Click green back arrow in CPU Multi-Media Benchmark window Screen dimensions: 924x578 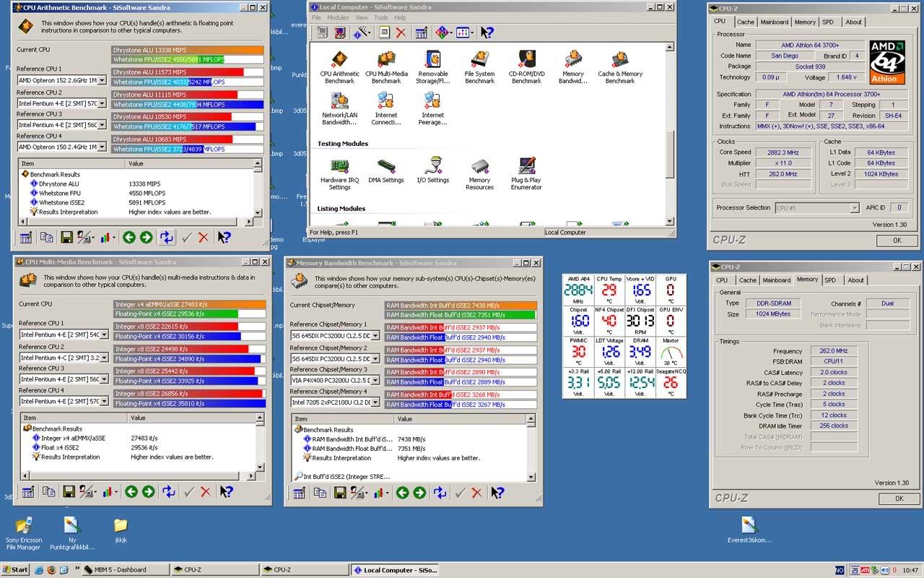point(131,492)
